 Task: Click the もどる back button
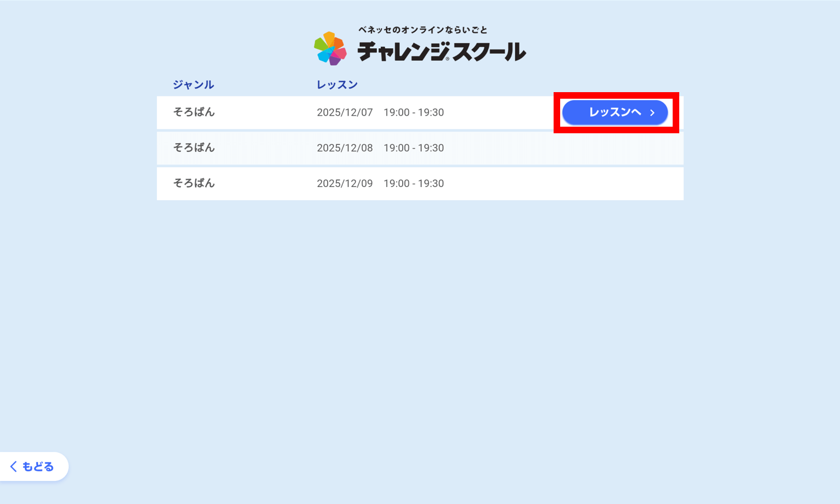pos(33,466)
